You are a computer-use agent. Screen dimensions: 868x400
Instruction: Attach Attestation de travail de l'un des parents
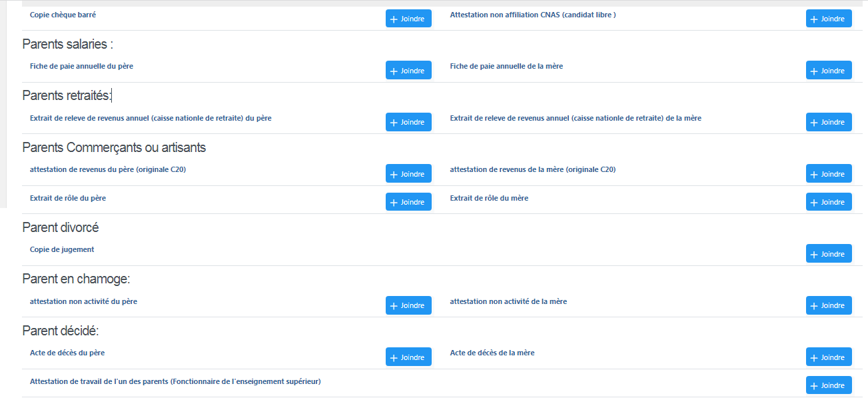tap(828, 385)
